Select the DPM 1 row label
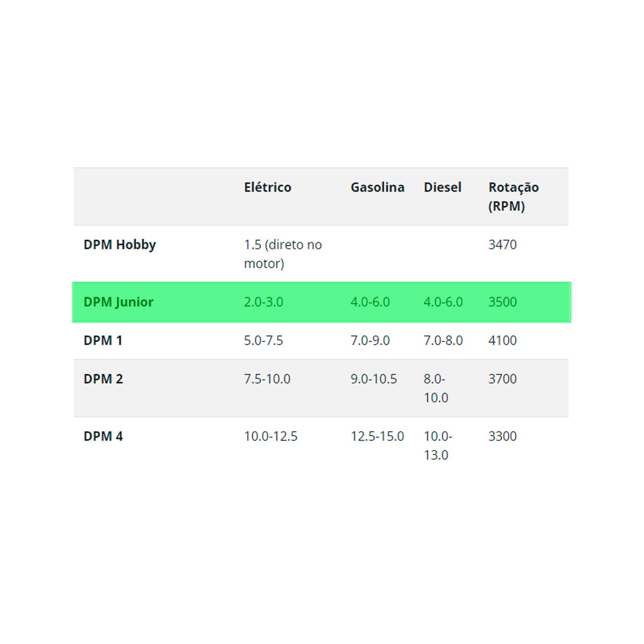The height and width of the screenshot is (644, 644). (x=103, y=340)
